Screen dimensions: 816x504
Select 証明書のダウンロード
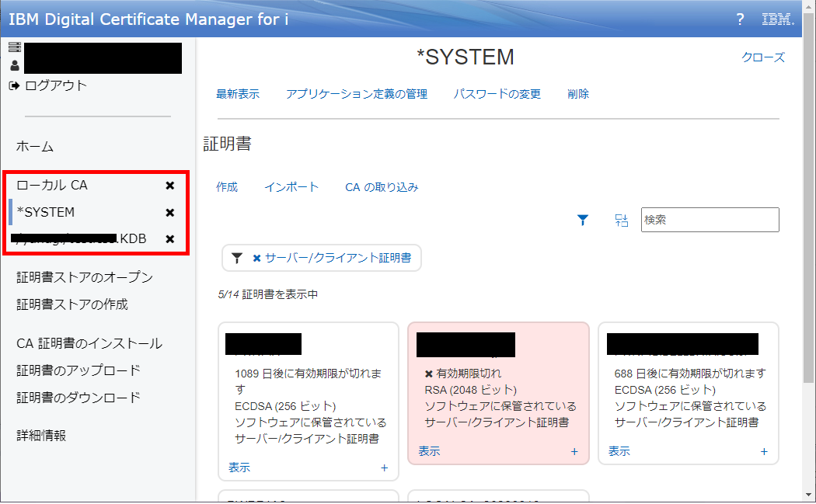78,398
